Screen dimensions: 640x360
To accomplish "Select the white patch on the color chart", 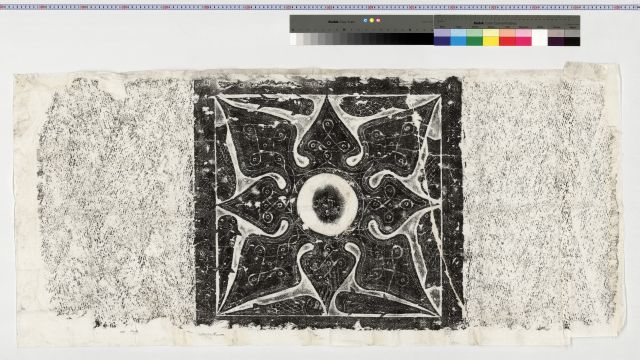I will pyautogui.click(x=540, y=38).
